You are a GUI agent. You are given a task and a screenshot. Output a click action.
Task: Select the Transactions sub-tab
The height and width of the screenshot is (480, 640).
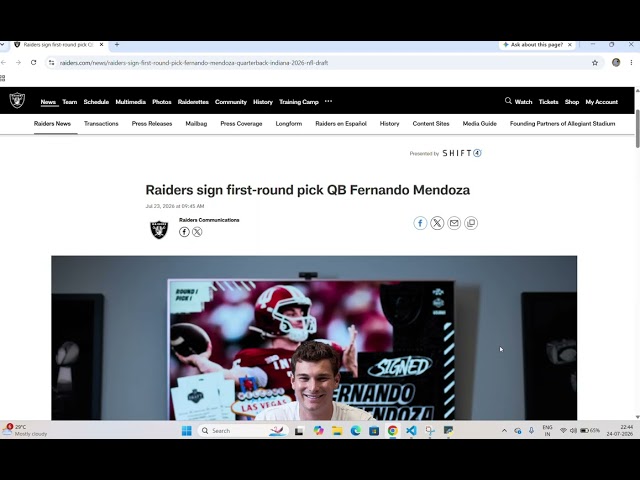[x=101, y=123]
